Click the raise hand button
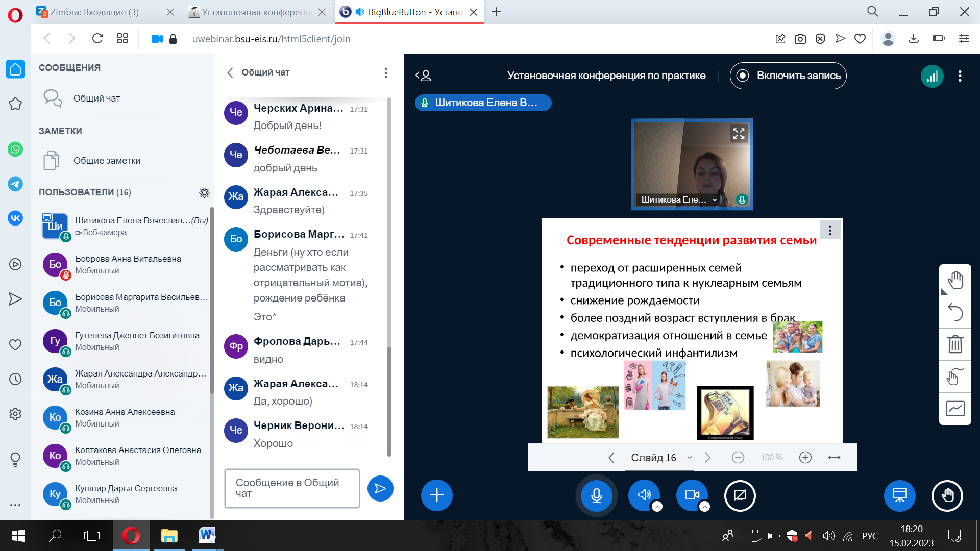The width and height of the screenshot is (980, 551). coord(947,495)
